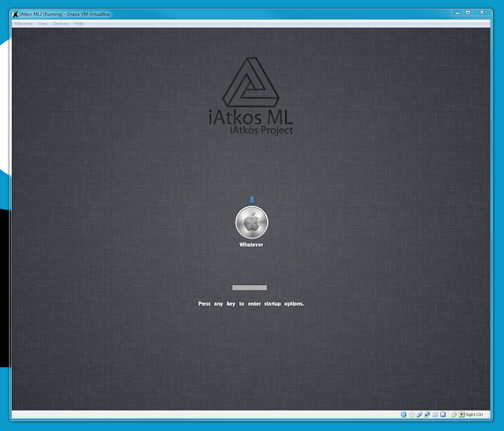Screen dimensions: 504x431
Task: Click the 'Whatever' drive label
Action: (251, 244)
